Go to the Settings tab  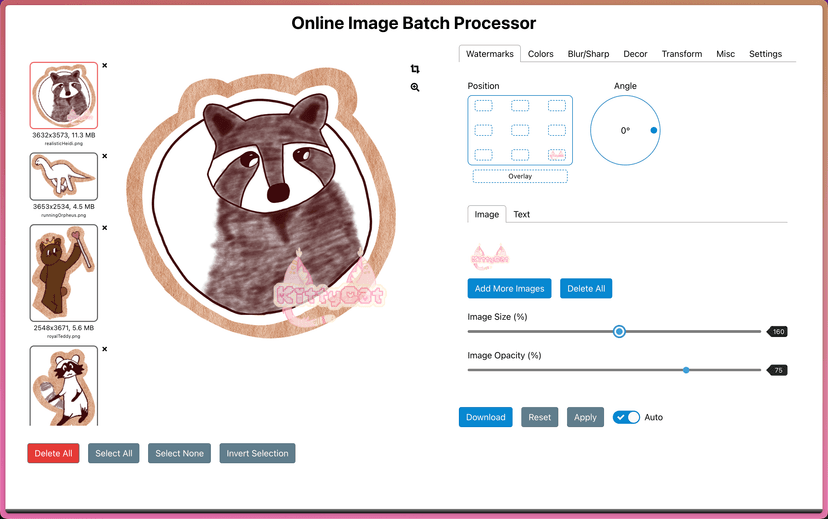point(765,54)
